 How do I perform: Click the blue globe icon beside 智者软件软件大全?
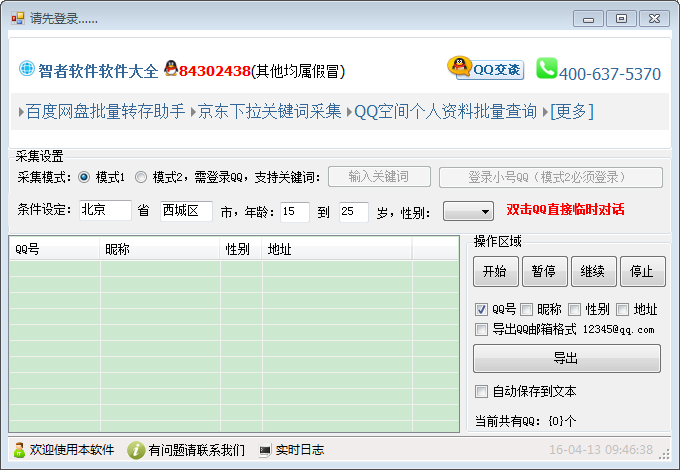tap(26, 69)
